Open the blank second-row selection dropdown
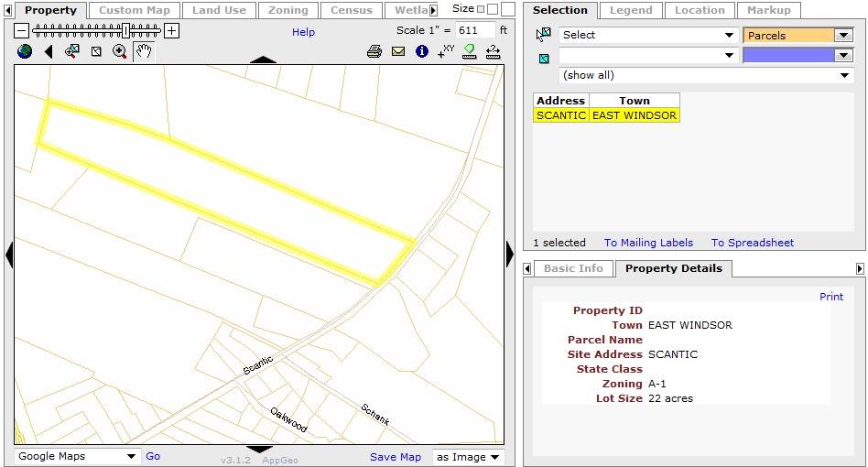Viewport: 868px width, 467px height. [648, 55]
